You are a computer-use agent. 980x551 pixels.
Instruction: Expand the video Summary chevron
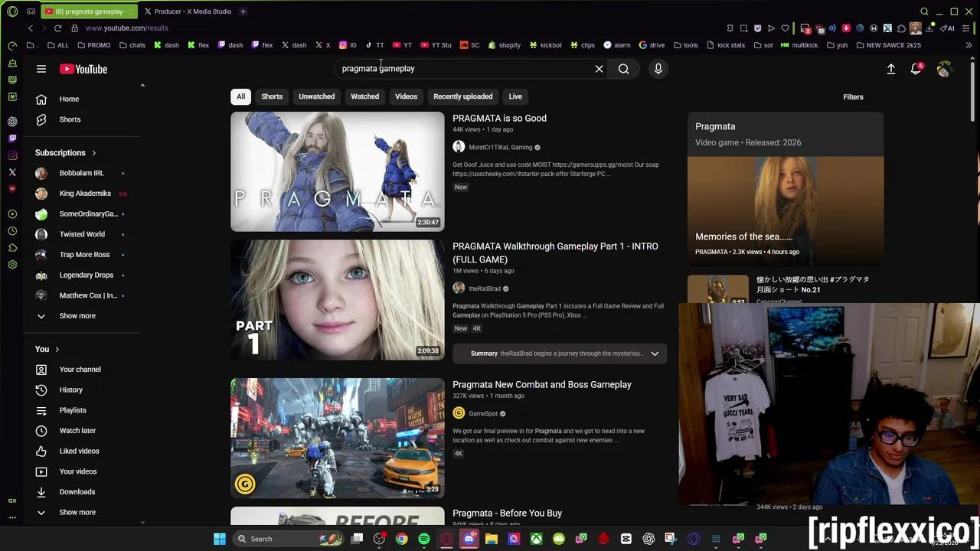coord(655,354)
